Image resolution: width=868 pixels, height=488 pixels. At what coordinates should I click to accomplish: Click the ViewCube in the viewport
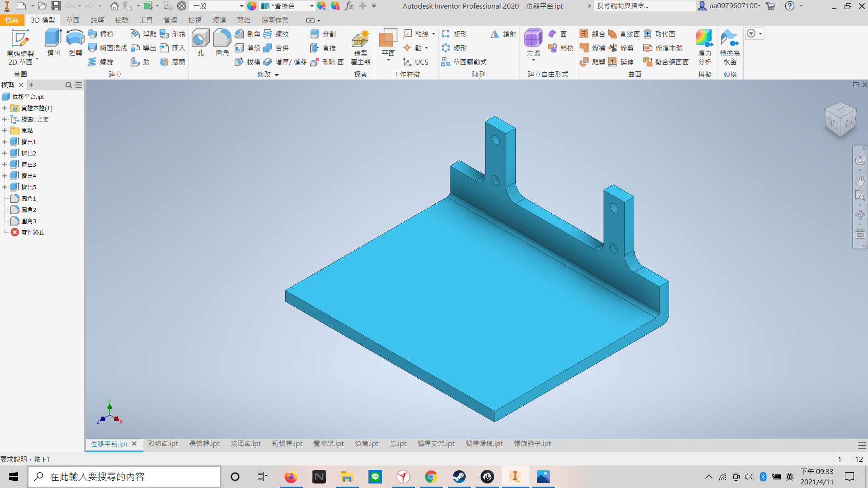tap(840, 119)
